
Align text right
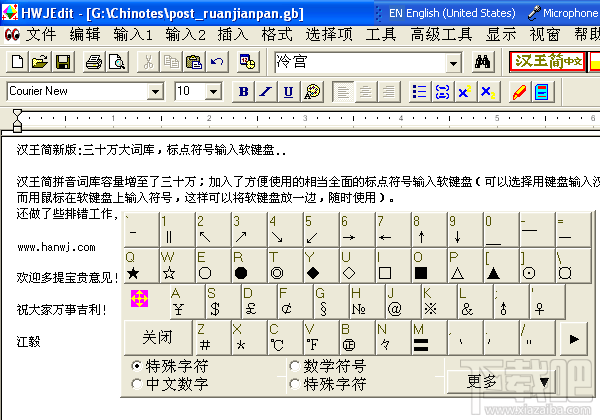[389, 92]
